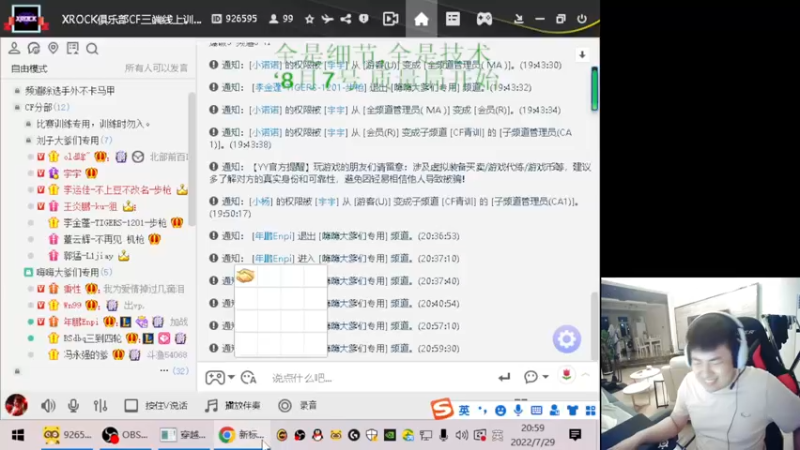Open the home page icon in top bar
800x450 pixels.
421,19
